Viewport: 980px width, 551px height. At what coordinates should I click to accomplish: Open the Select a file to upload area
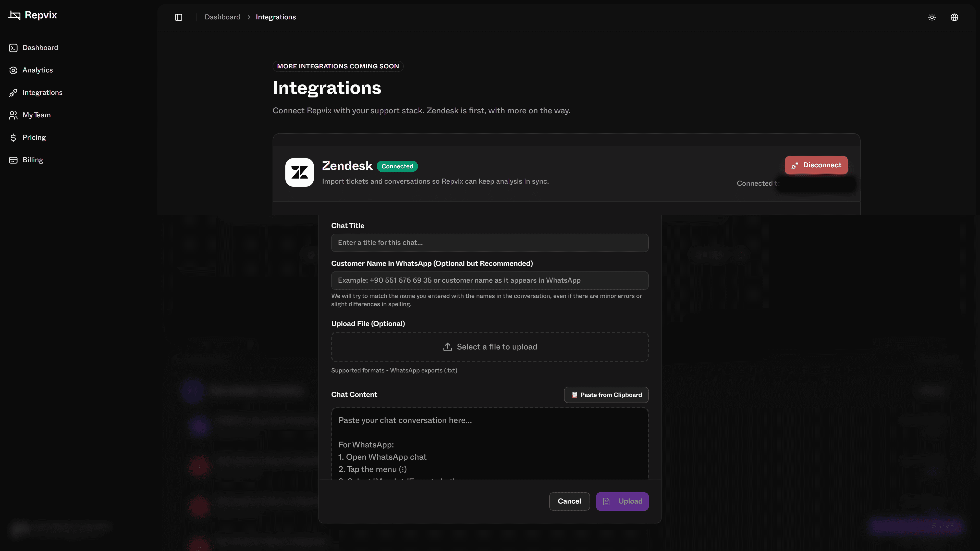click(x=490, y=346)
